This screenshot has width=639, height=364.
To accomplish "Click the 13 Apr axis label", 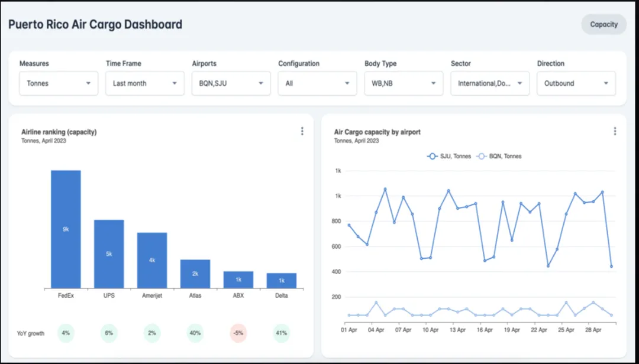I will click(x=457, y=330).
